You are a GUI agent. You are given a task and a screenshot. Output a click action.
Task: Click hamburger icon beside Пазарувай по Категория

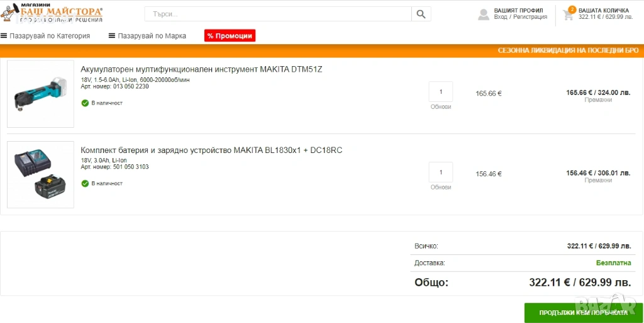point(4,36)
